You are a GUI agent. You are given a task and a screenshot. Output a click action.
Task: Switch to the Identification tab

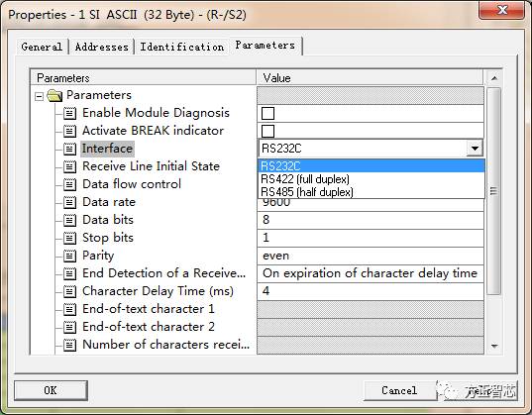(182, 47)
